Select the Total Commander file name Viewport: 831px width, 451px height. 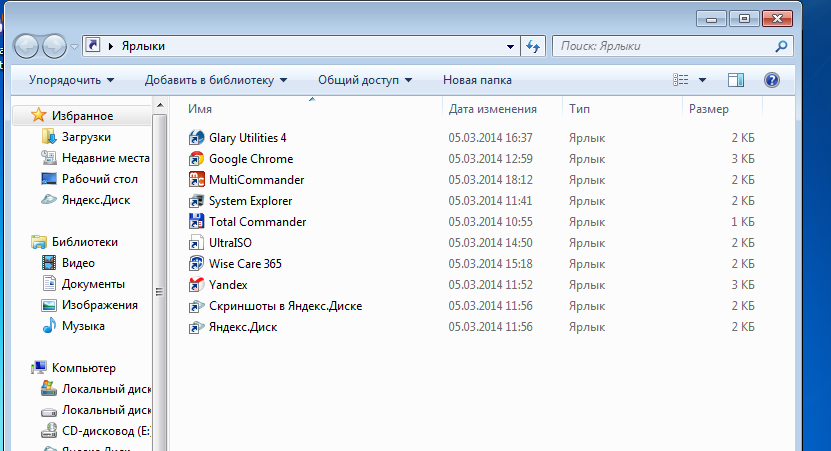pos(258,222)
